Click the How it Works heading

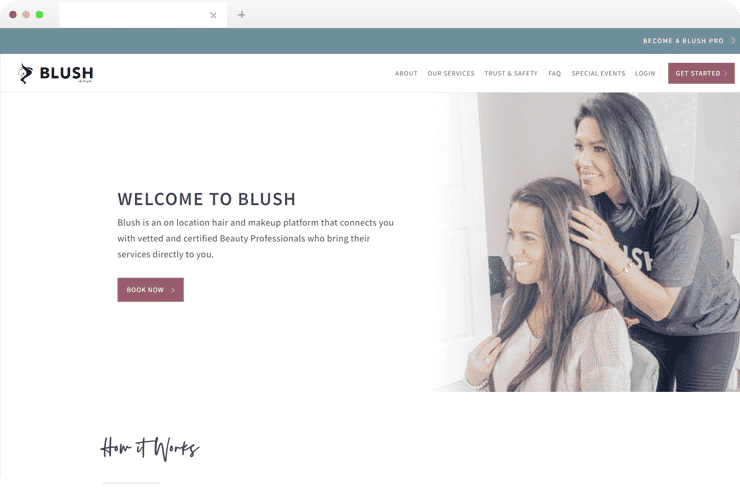[150, 448]
